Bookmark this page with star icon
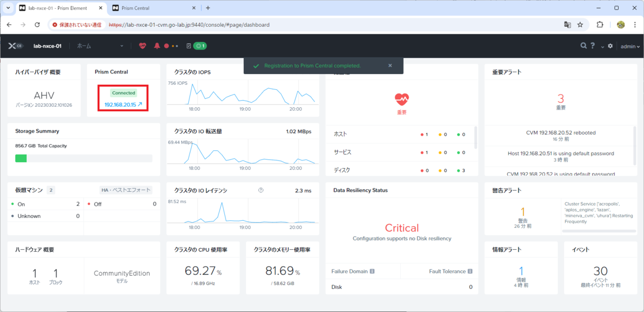Image resolution: width=644 pixels, height=312 pixels. 580,25
